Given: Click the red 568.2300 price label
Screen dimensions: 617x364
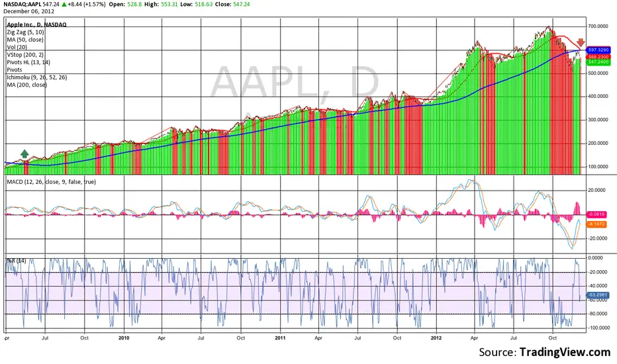Looking at the screenshot, I should point(598,57).
